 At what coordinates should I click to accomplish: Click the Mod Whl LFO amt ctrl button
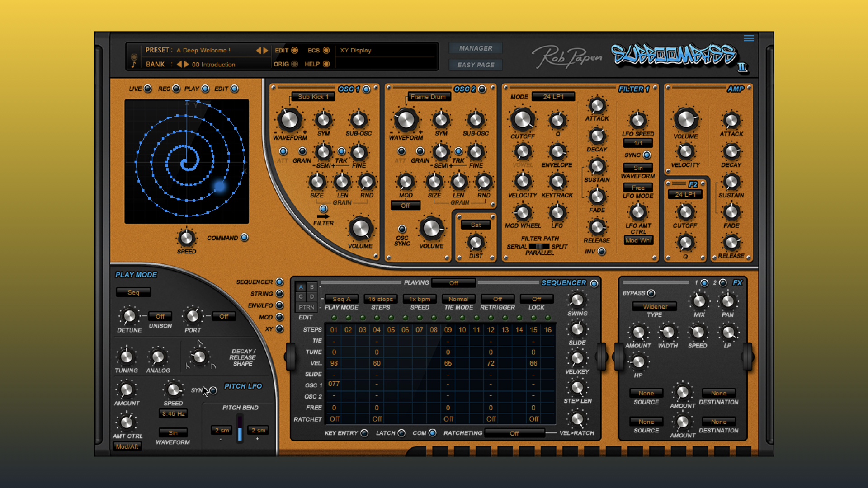(638, 240)
